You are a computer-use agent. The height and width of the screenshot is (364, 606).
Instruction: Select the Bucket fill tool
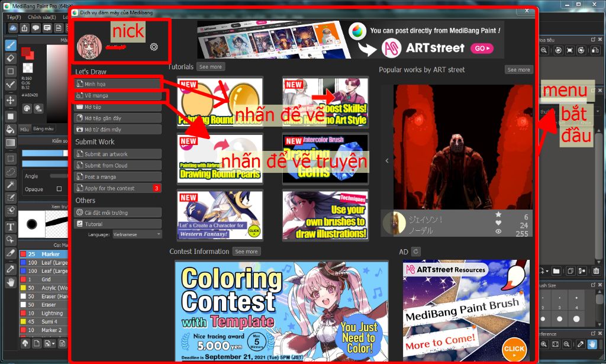click(11, 129)
